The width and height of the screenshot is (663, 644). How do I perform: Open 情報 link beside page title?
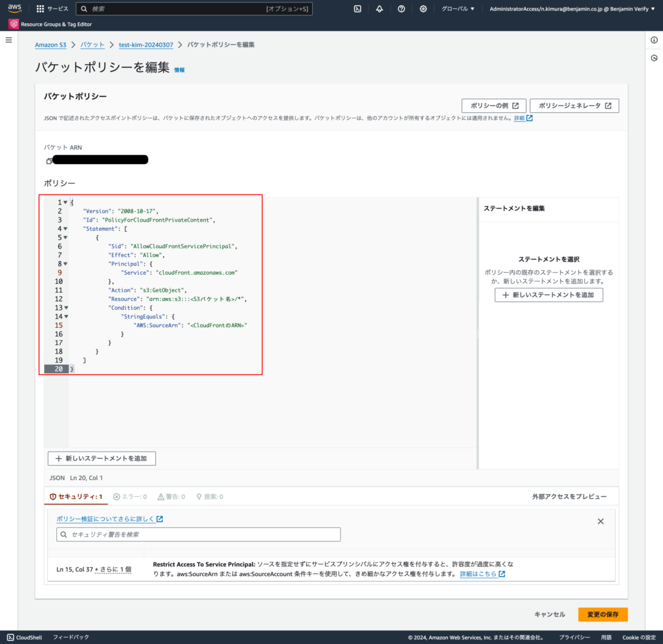click(x=179, y=70)
